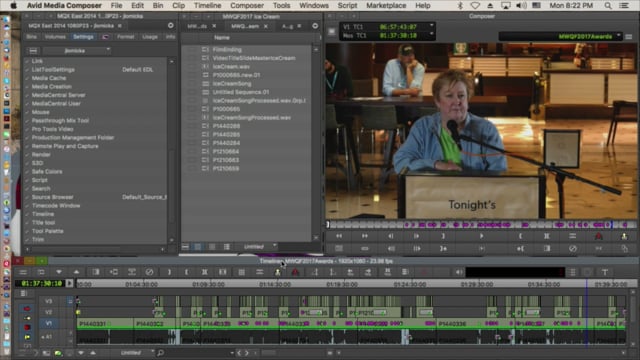
Task: Toggle yellow Extract/Splice Smart Tool button
Action: 27,318
